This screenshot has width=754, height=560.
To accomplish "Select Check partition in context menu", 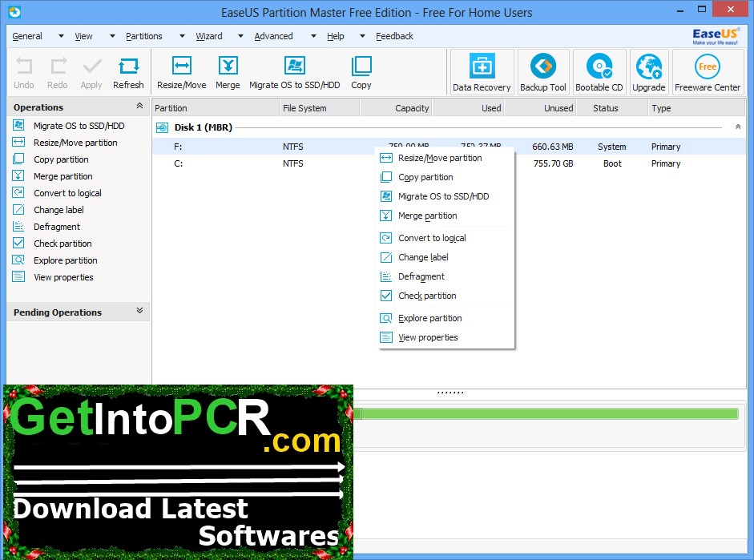I will click(446, 296).
